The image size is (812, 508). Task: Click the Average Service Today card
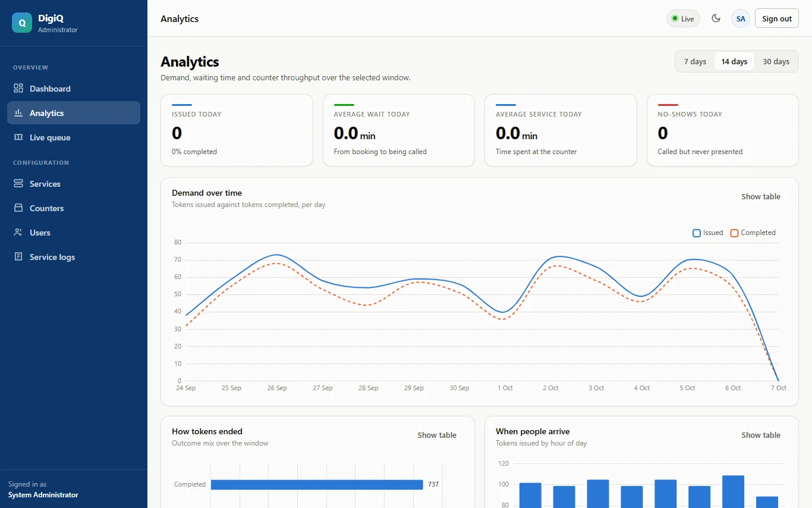coord(561,130)
